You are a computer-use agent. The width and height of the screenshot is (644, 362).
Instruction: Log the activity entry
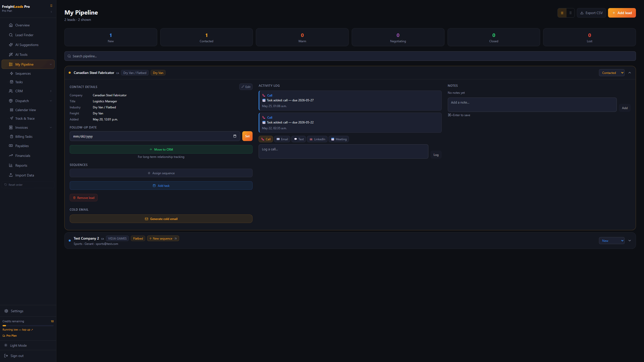(x=436, y=155)
